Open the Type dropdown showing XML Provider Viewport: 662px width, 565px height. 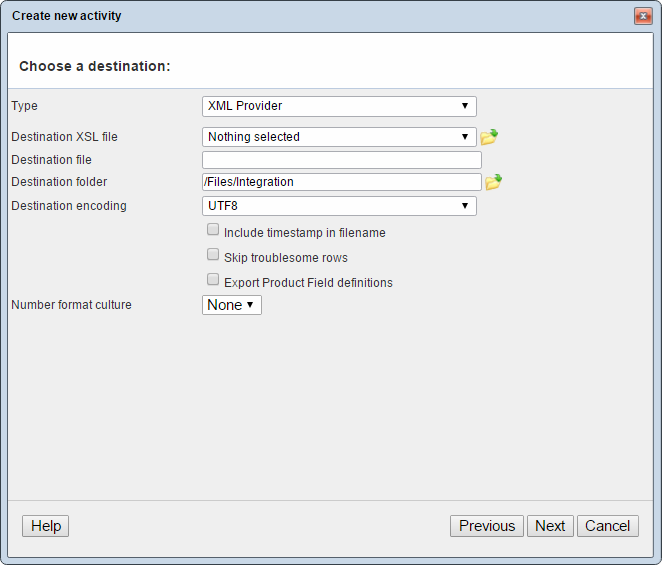pos(339,106)
